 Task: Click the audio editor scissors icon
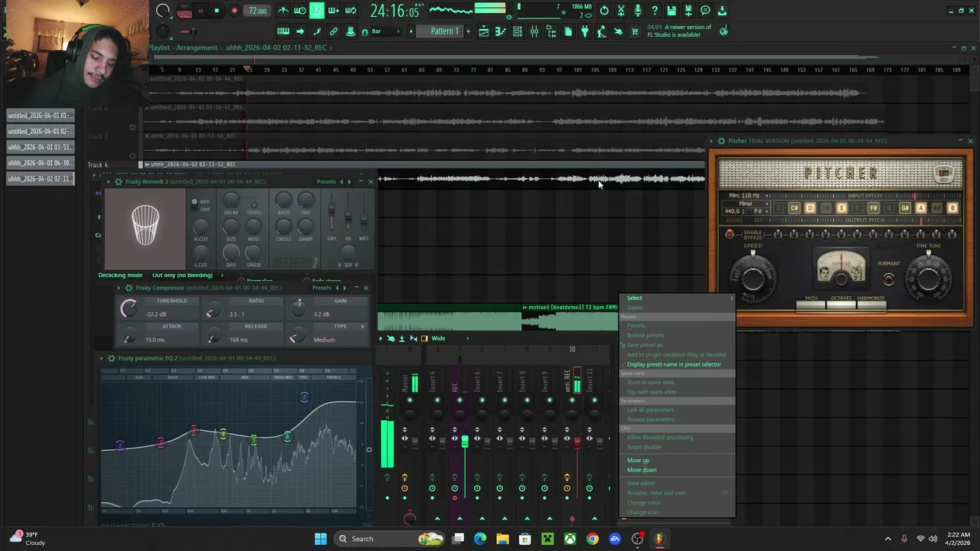[x=620, y=11]
